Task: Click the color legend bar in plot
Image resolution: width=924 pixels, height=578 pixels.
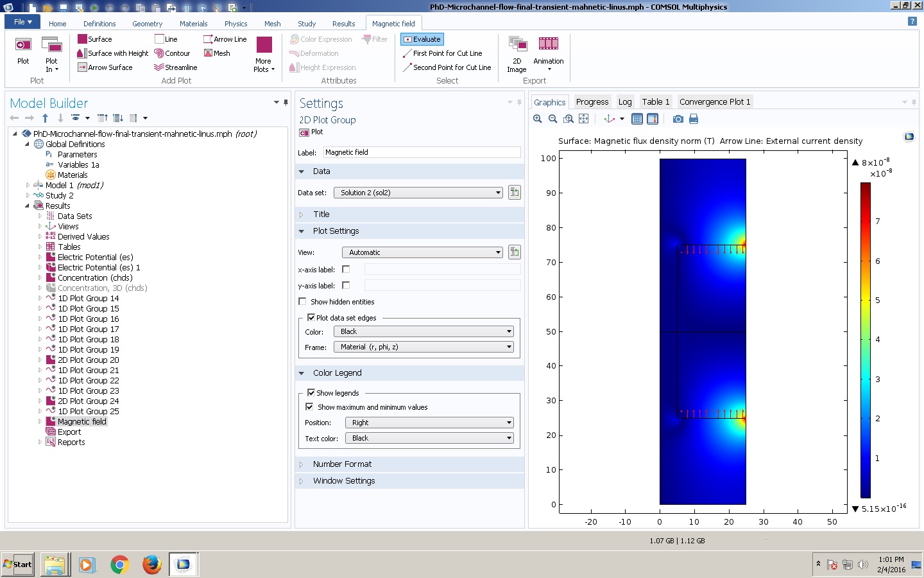Action: tap(866, 340)
